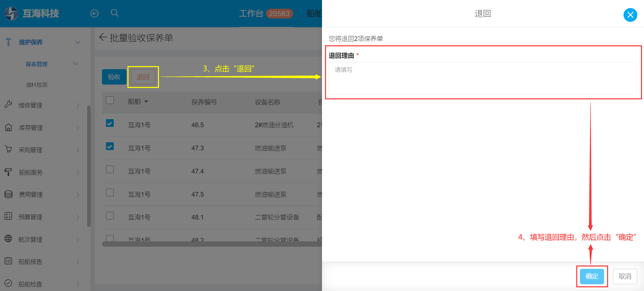Expand the 船舶服务 chevron
This screenshot has width=644, height=291.
pos(78,173)
